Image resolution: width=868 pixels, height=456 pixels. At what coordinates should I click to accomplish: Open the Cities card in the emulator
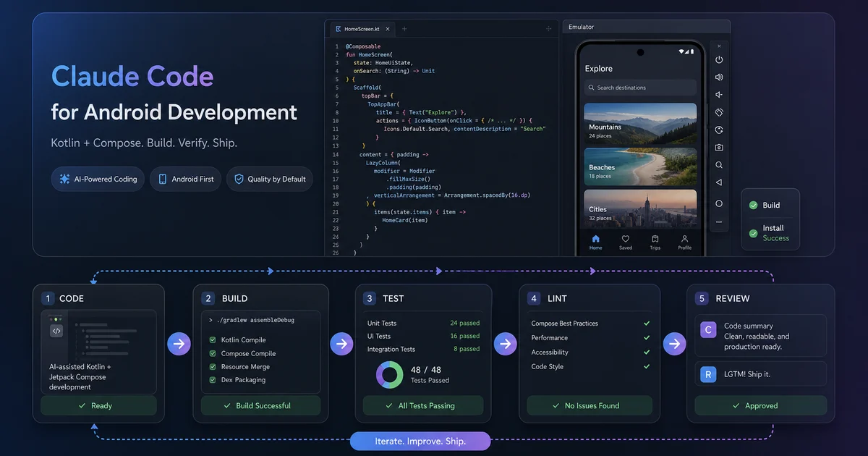click(x=640, y=208)
